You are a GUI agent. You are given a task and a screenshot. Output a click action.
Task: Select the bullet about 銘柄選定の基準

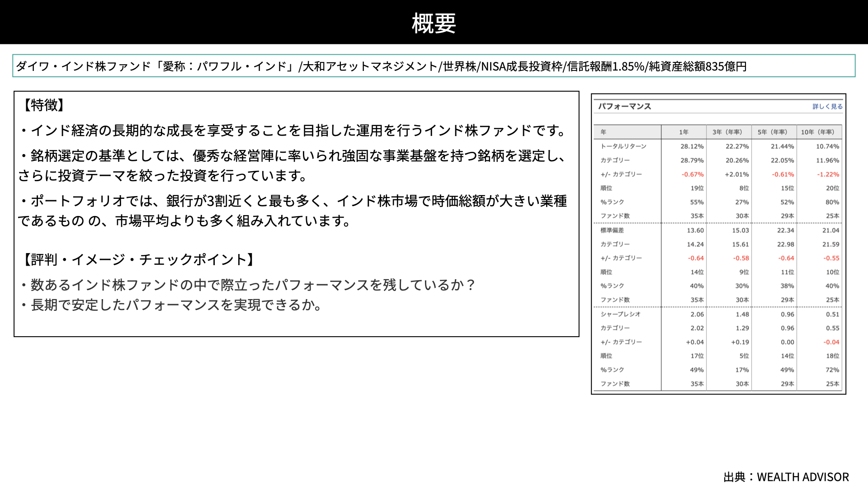(x=292, y=165)
